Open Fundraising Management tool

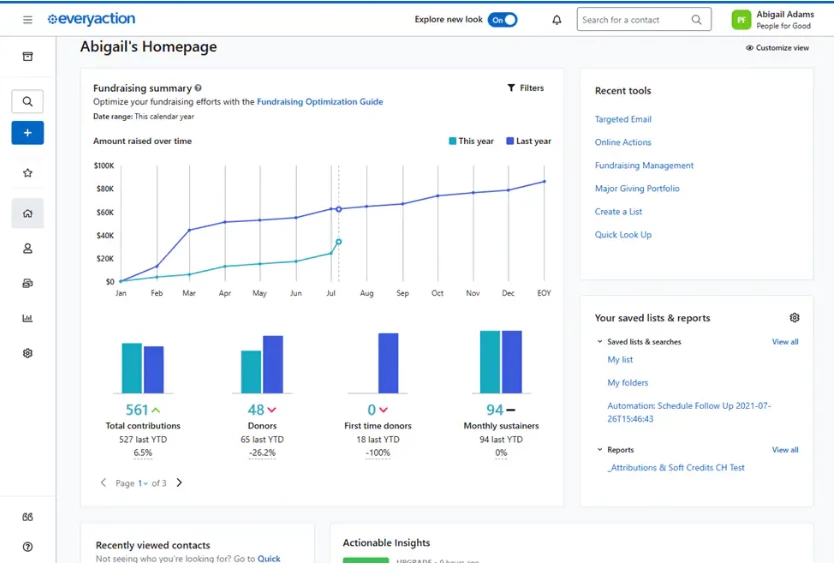point(644,165)
